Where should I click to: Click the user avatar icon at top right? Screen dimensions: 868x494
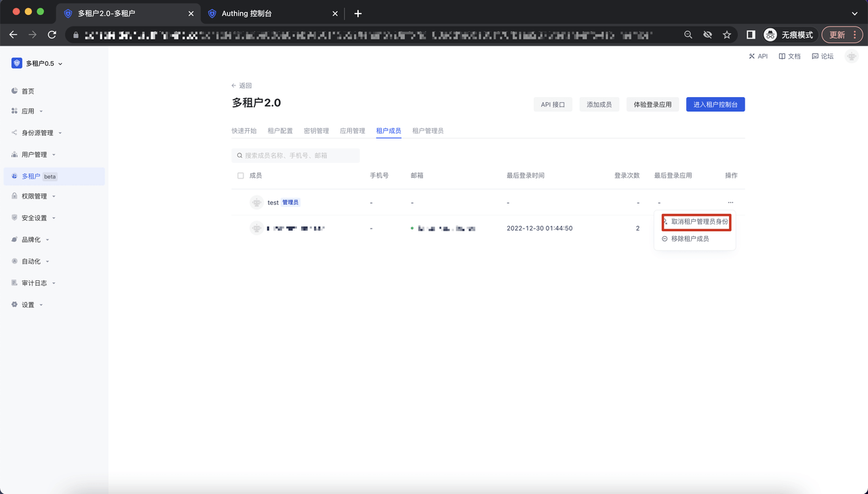tap(852, 57)
